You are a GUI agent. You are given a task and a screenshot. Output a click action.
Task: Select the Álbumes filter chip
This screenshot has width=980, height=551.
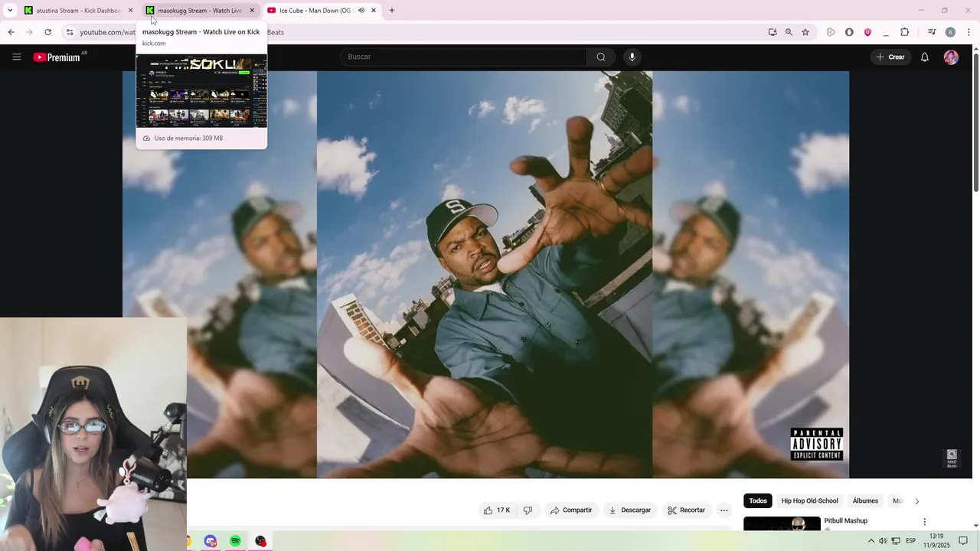[865, 501]
